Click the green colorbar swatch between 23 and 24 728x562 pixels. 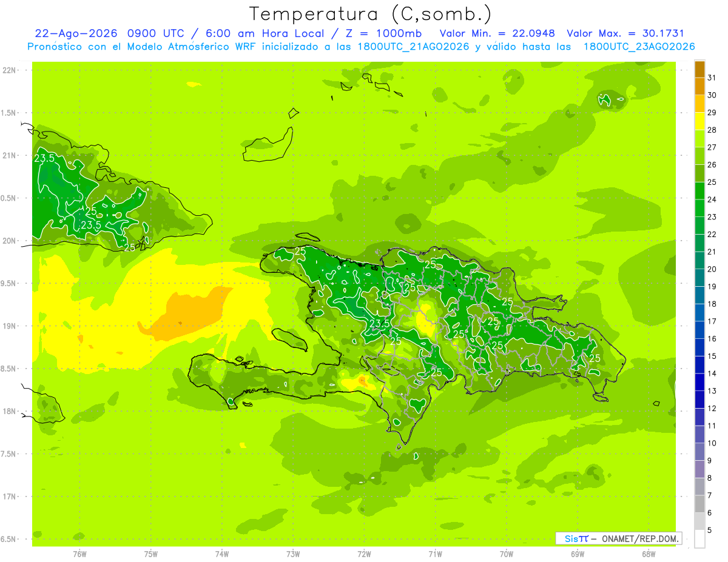tap(699, 209)
